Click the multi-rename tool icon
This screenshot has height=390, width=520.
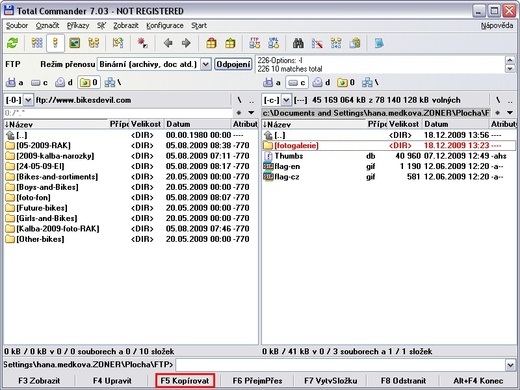point(317,43)
